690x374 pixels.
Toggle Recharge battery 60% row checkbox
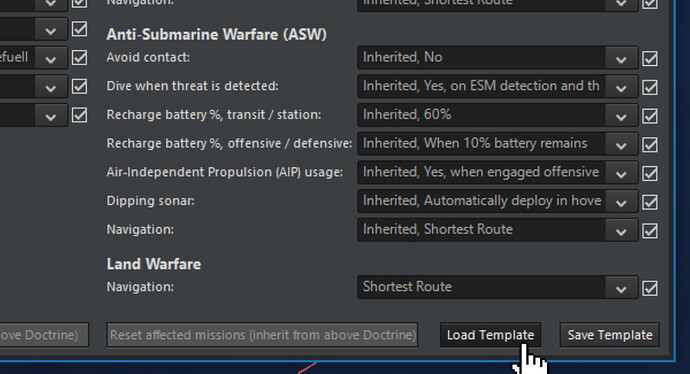click(650, 116)
